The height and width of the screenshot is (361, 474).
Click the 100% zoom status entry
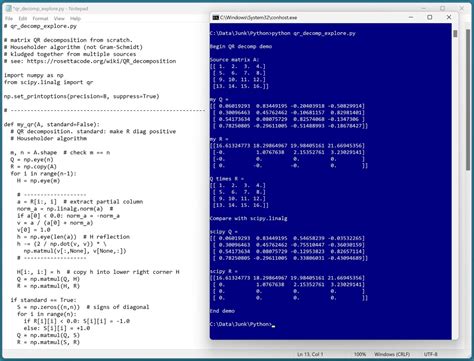[360, 354]
